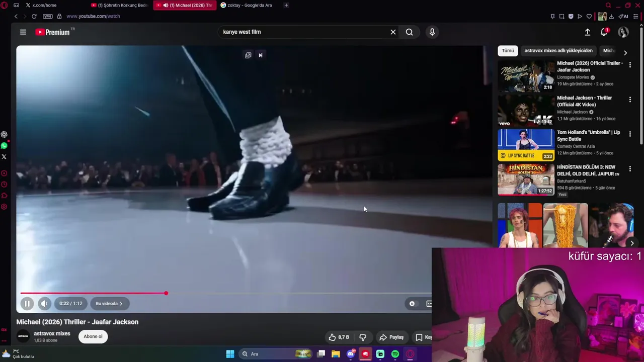Open the Tom Holland Umbrella Lip Sync Battle thumbnail
The height and width of the screenshot is (362, 644).
point(526,145)
